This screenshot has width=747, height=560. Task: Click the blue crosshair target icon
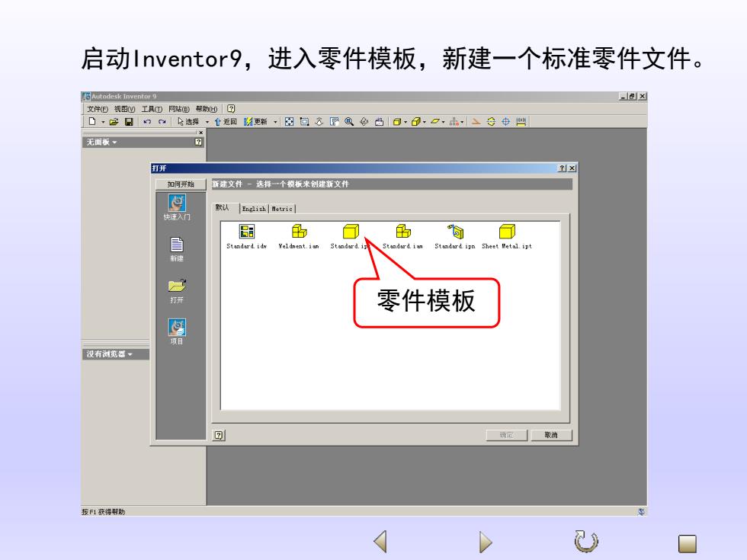click(x=506, y=122)
